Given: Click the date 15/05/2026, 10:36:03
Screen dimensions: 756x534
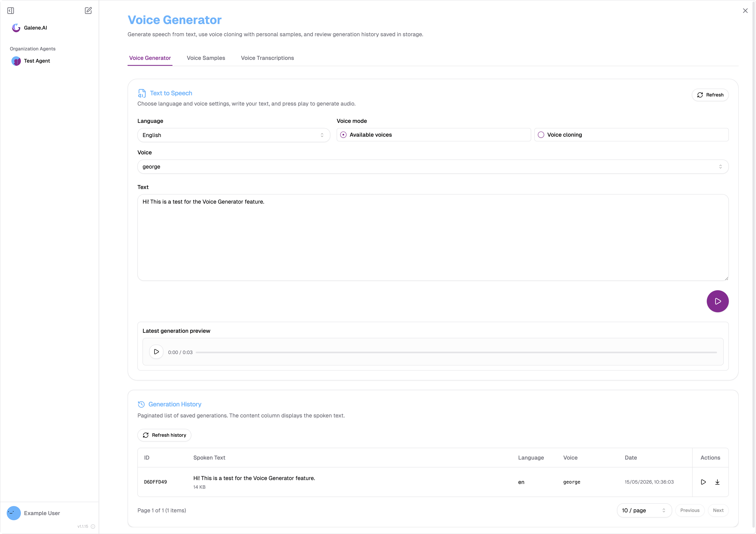Looking at the screenshot, I should point(649,482).
